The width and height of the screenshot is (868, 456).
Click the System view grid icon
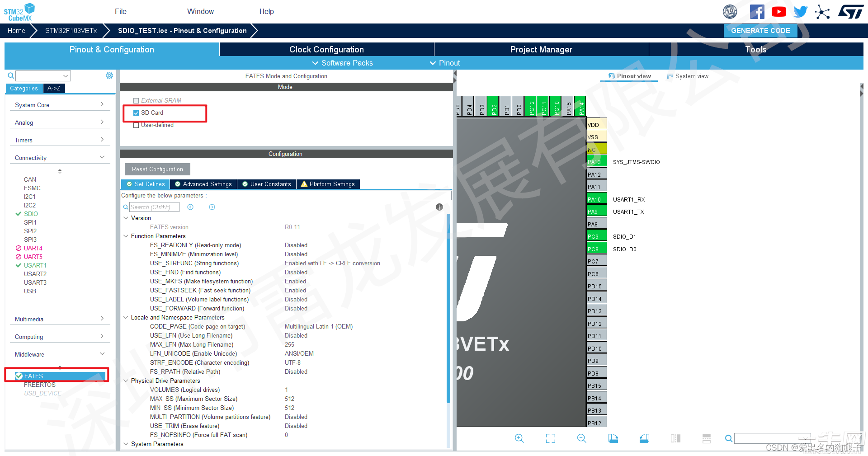pyautogui.click(x=670, y=76)
